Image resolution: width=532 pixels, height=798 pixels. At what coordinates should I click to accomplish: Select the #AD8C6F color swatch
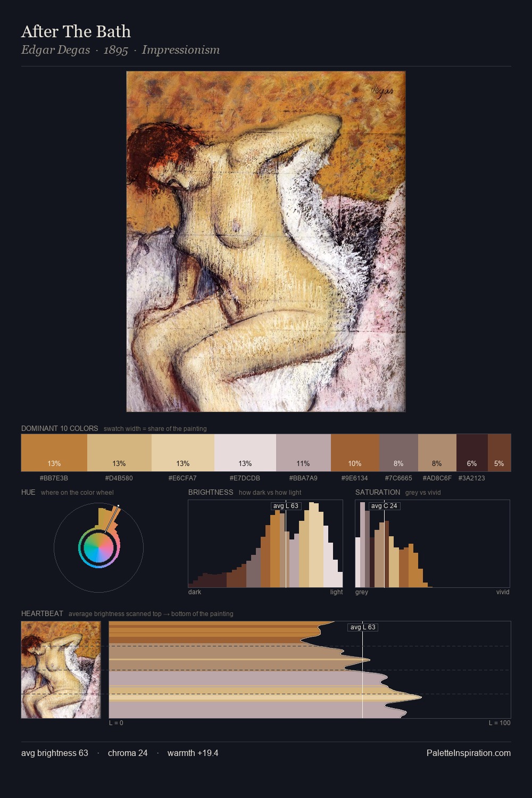(437, 453)
